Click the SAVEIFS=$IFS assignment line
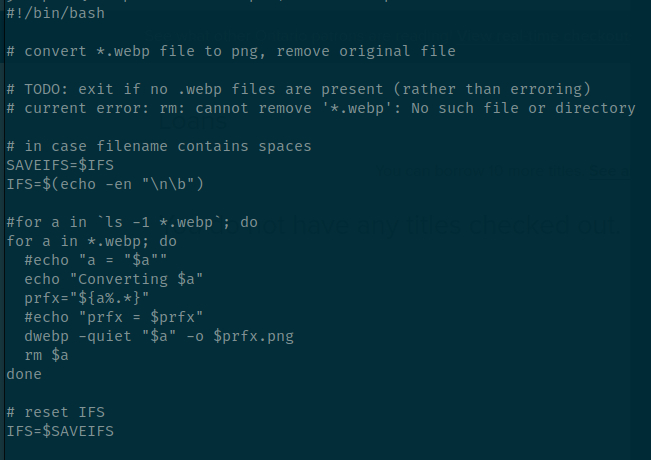651x460 pixels. pos(60,165)
